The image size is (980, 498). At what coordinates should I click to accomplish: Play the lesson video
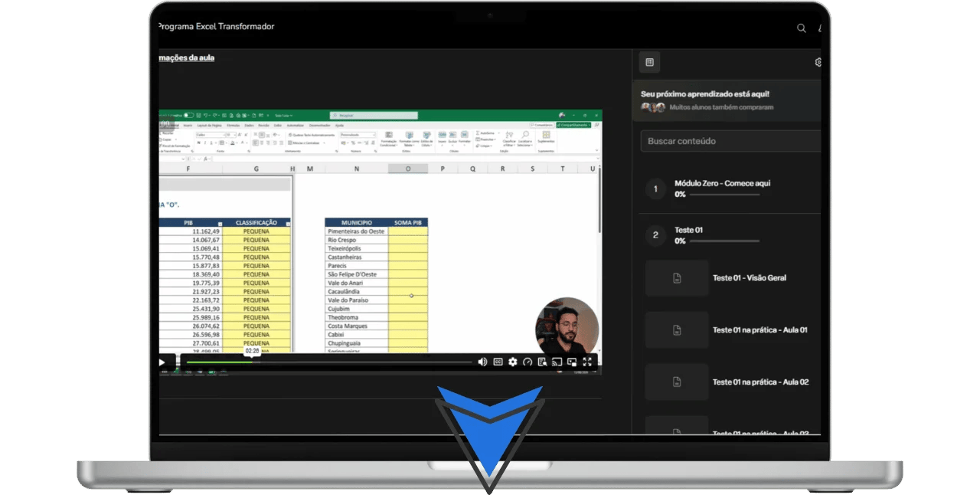[x=162, y=362]
